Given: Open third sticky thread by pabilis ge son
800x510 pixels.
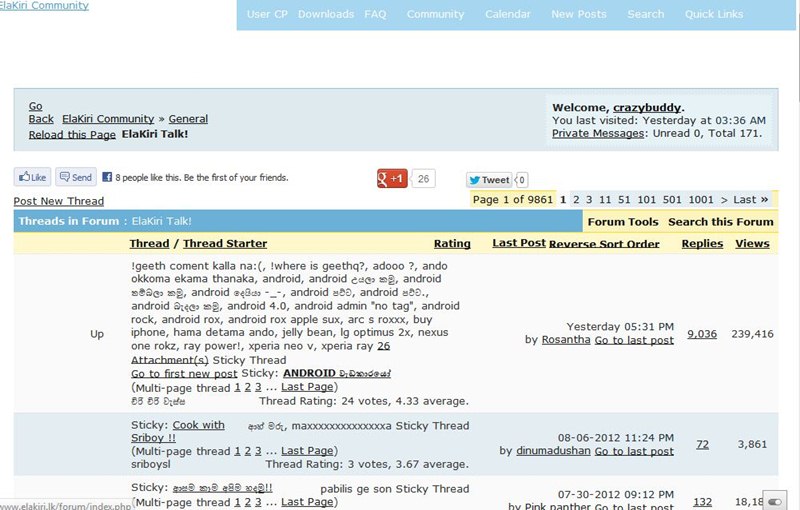Looking at the screenshot, I should coord(222,488).
